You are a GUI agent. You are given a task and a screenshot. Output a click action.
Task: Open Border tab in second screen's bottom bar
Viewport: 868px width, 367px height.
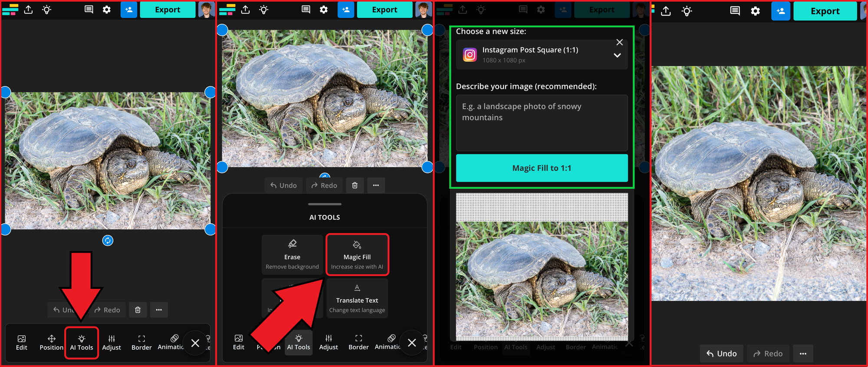click(x=358, y=342)
